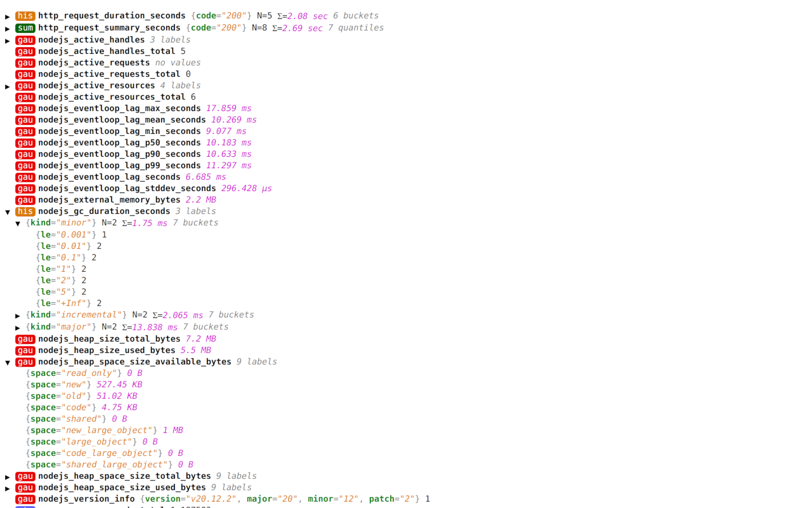Click the 11.297 ms p99 lag value
The image size is (812, 508).
[228, 166]
